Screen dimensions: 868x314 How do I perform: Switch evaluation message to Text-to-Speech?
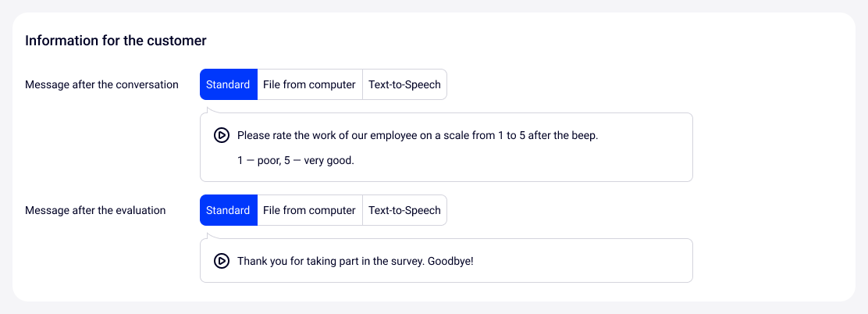tap(404, 210)
